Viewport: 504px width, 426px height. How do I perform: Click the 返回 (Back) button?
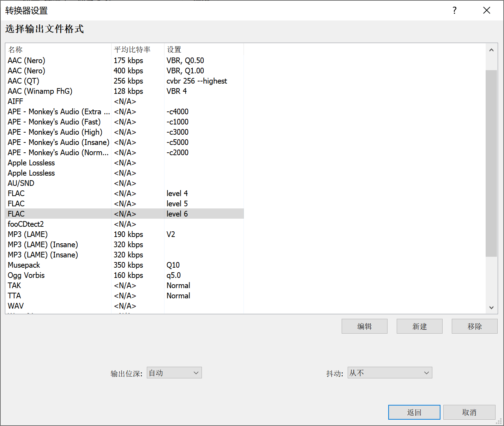(x=414, y=412)
